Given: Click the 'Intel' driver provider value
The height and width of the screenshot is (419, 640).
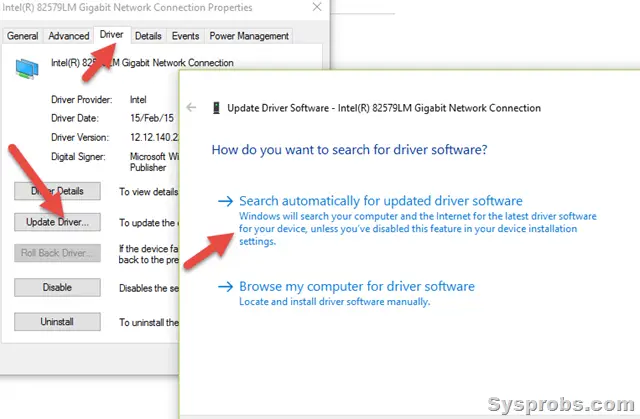Looking at the screenshot, I should tap(138, 100).
